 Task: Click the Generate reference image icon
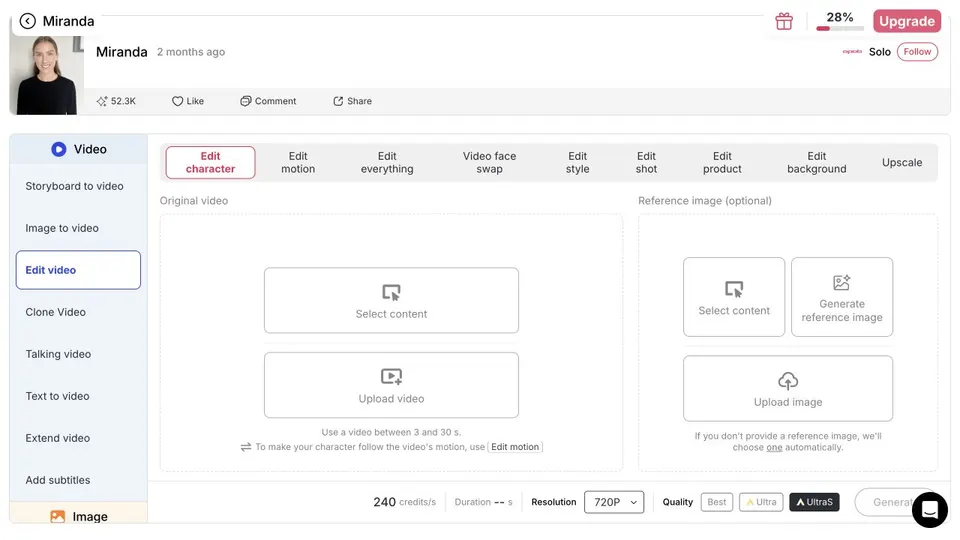(842, 282)
